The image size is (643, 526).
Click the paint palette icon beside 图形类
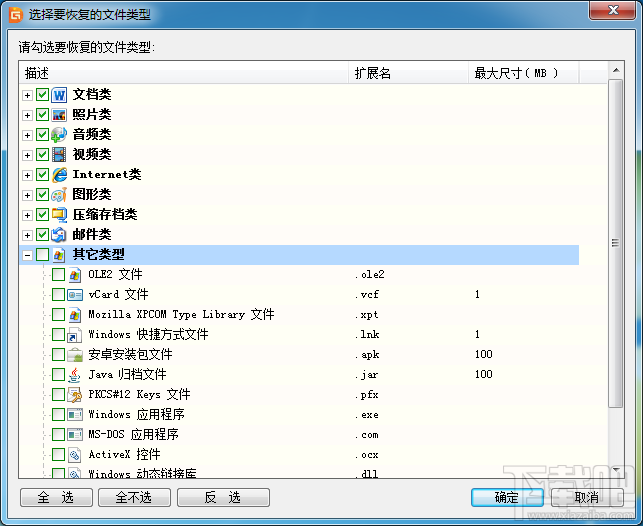(59, 195)
